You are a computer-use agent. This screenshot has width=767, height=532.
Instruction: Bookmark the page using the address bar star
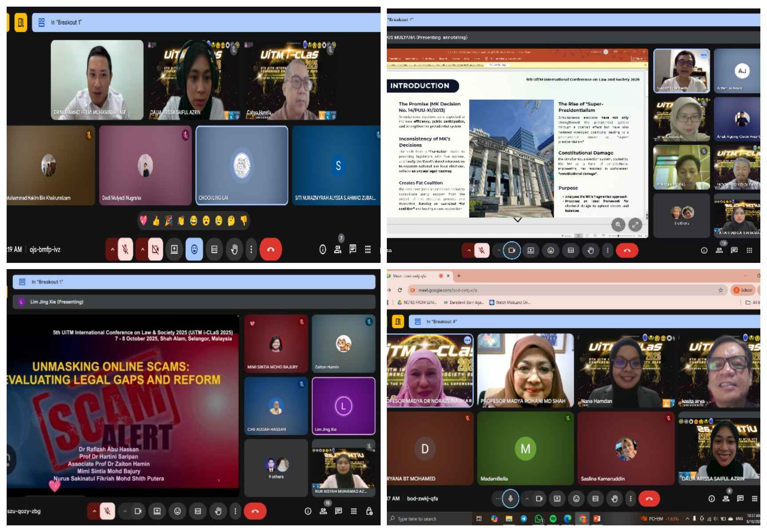pos(720,290)
